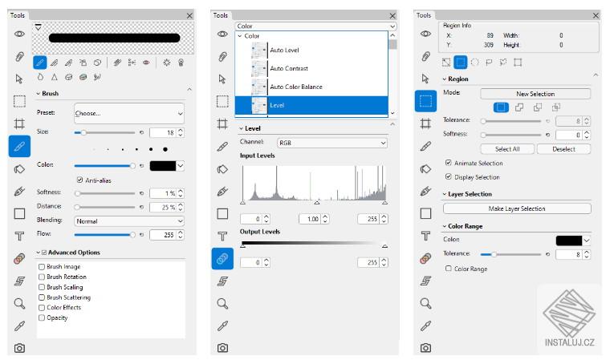Enable Brush Scaling checkbox
The width and height of the screenshot is (610, 364).
pos(42,287)
